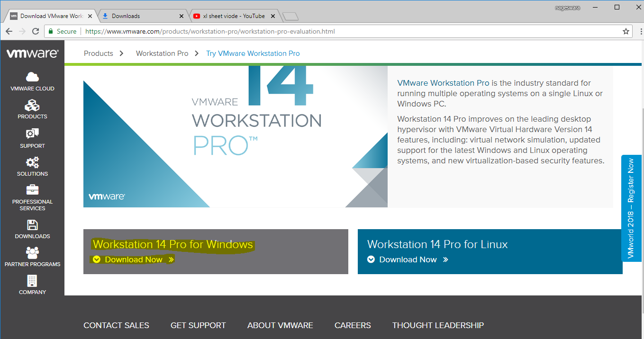This screenshot has width=644, height=339.
Task: Click the nageswara profile name button
Action: click(567, 7)
